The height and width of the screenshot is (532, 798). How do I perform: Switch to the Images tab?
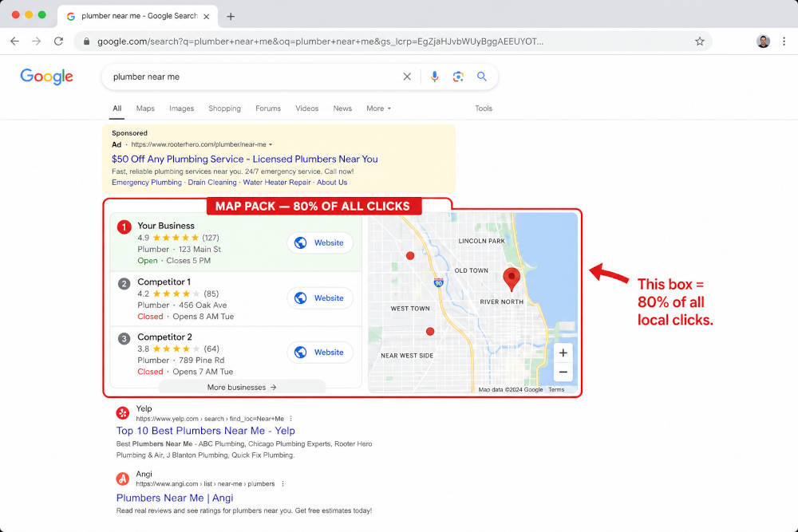pos(182,108)
